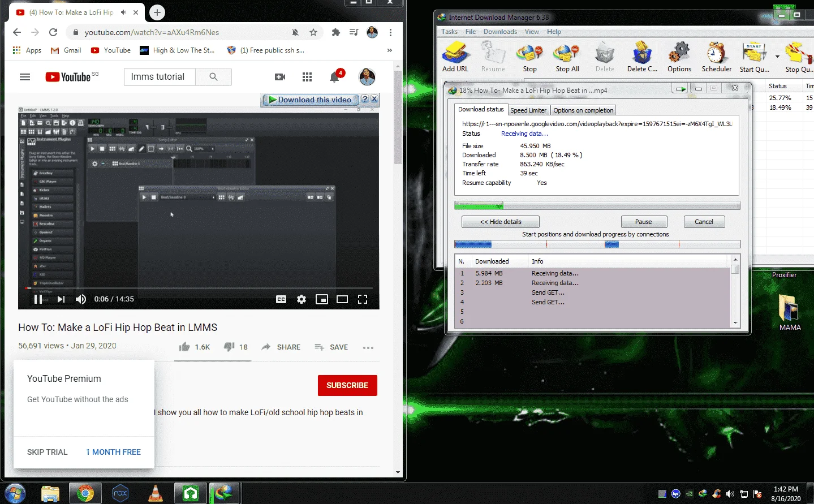
Task: Click the YouTube create video camera icon
Action: tap(280, 77)
